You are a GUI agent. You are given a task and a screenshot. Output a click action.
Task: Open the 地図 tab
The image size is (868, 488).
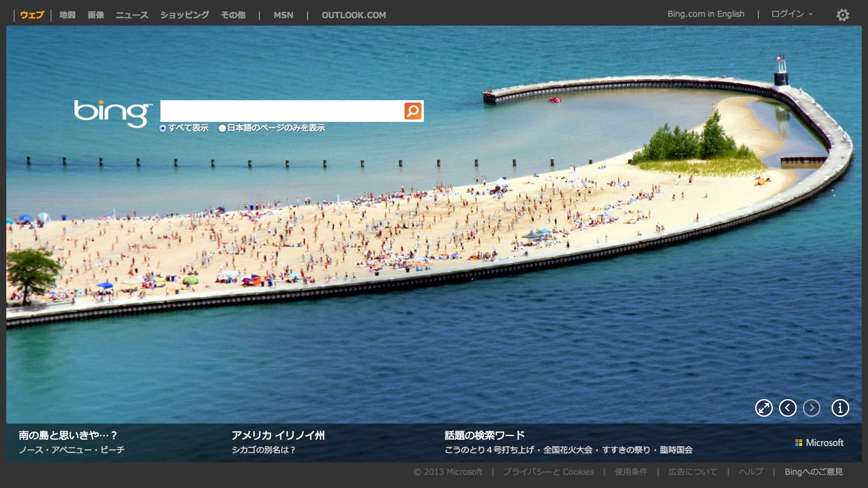click(67, 15)
